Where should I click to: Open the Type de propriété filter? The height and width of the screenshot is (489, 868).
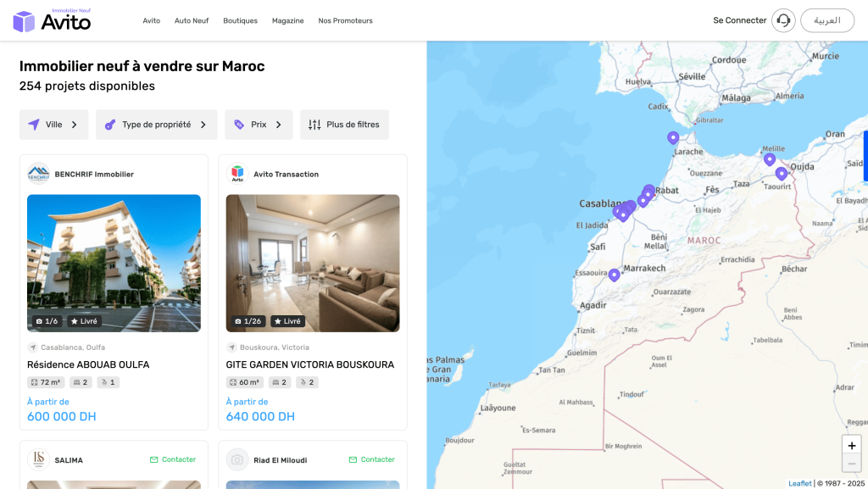pos(156,125)
